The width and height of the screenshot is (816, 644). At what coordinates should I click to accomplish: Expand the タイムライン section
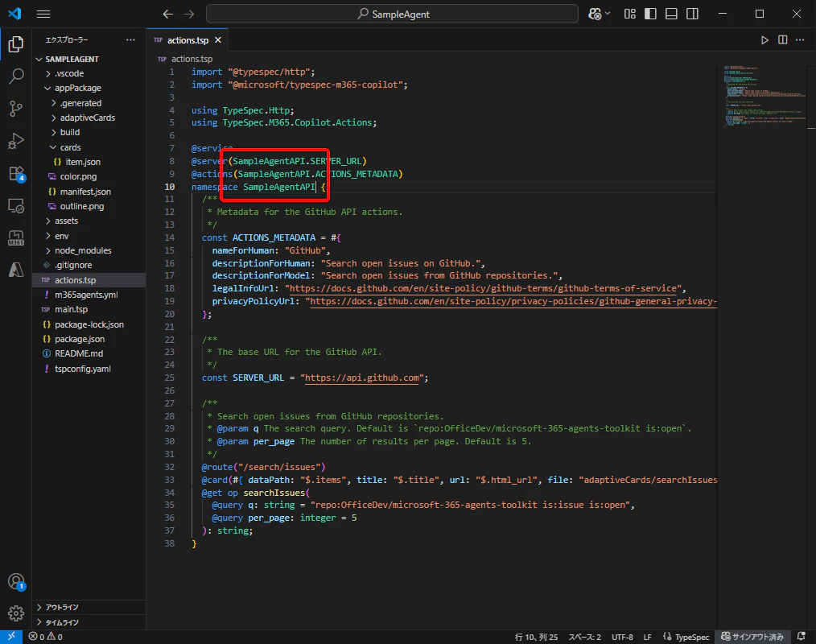[89, 622]
